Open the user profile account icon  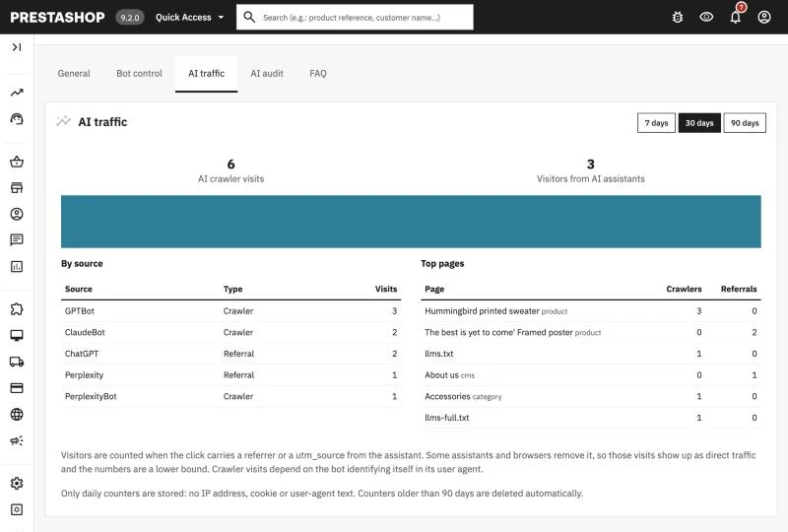pos(764,17)
